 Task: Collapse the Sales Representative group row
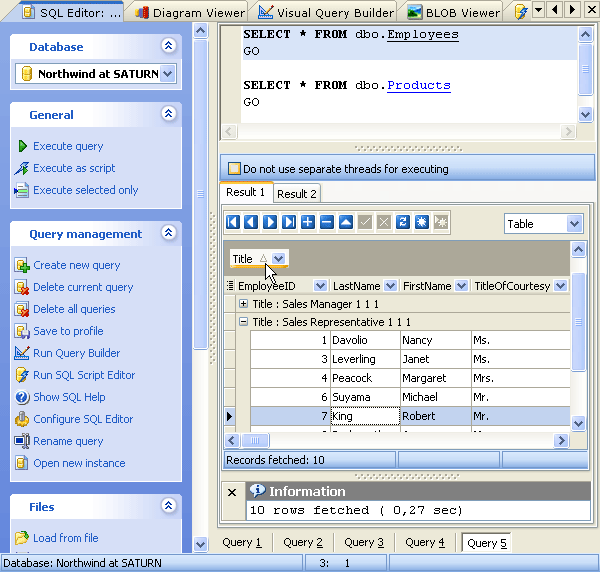(x=243, y=322)
